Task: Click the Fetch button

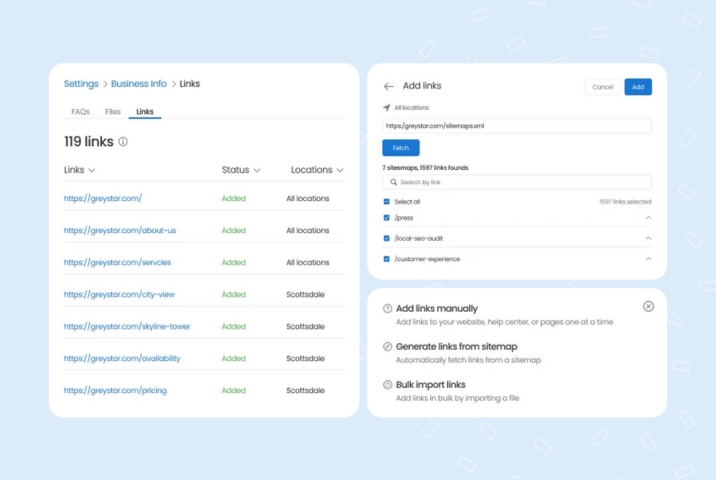Action: point(400,148)
